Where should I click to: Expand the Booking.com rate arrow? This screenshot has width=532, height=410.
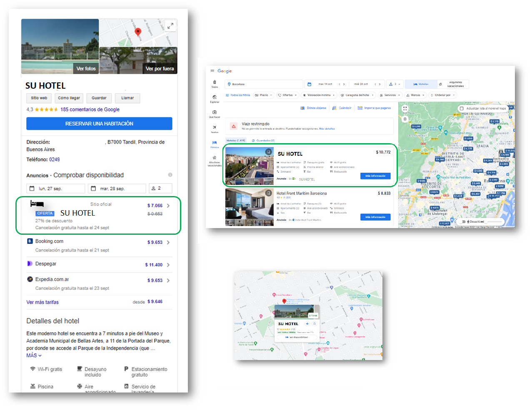point(168,242)
